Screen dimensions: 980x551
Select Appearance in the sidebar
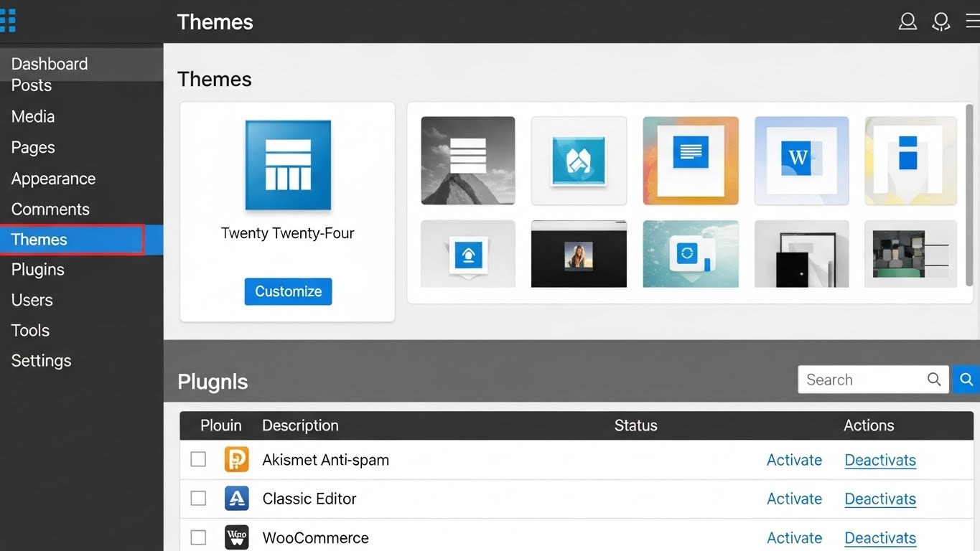coord(53,179)
